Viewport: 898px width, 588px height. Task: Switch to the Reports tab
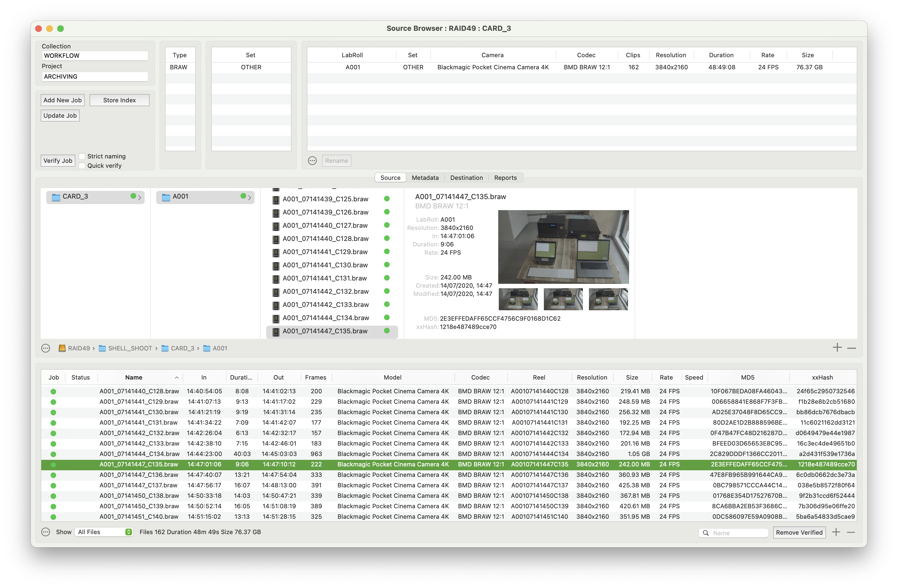[x=506, y=178]
